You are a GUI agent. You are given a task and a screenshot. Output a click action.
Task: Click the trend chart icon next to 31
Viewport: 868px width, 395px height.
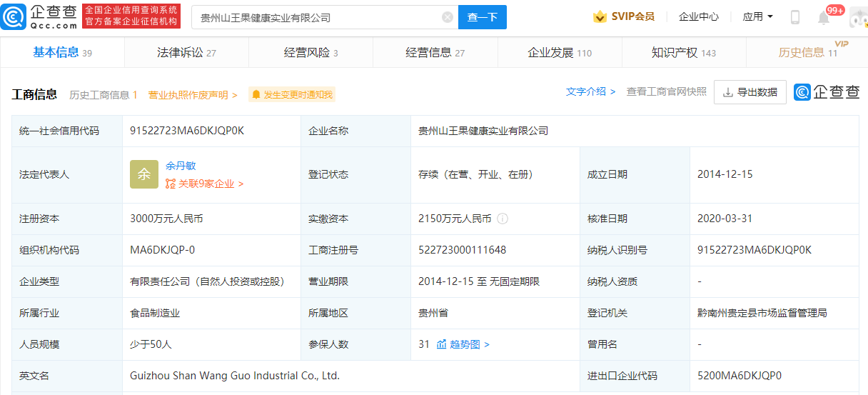441,344
